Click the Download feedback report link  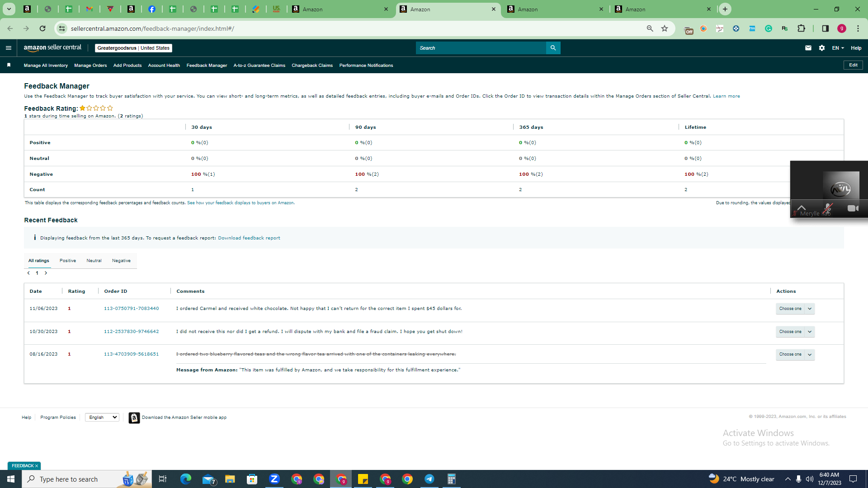pos(249,238)
